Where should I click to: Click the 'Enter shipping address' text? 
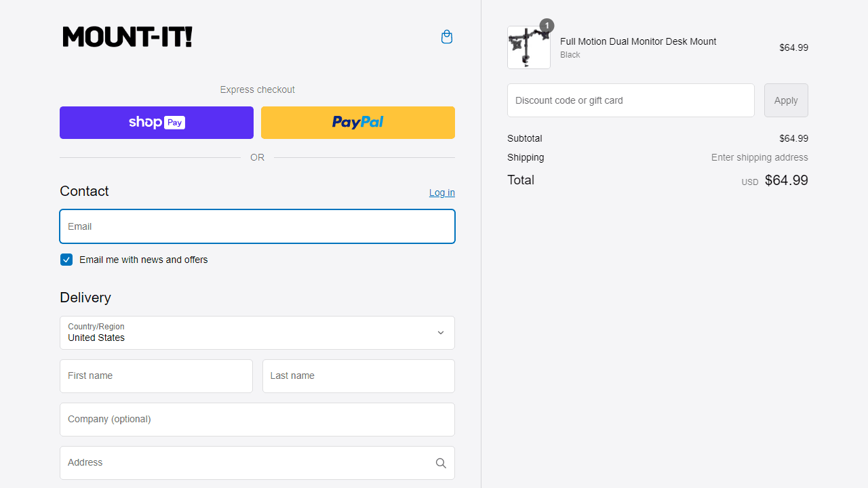[x=759, y=157]
